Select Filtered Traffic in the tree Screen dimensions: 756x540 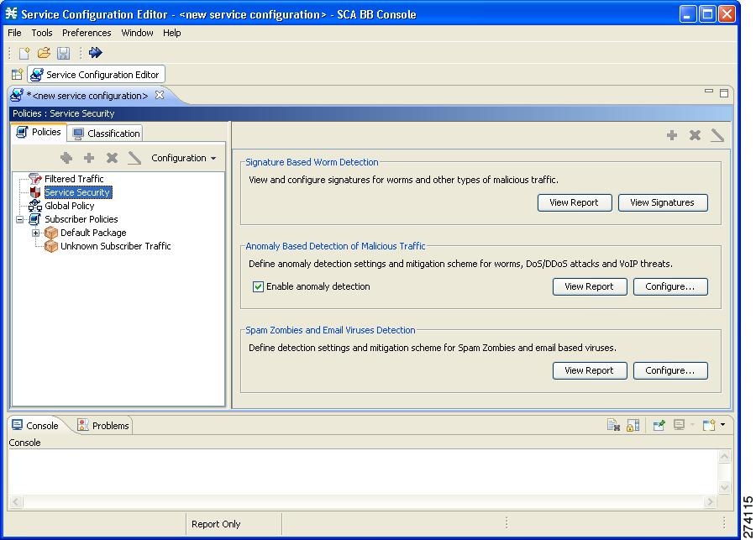point(74,179)
